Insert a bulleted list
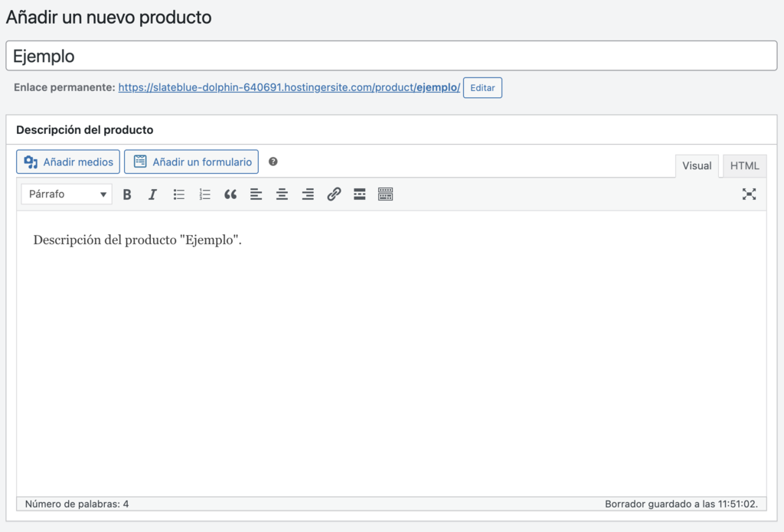Screen dimensions: 784x532 (x=178, y=194)
